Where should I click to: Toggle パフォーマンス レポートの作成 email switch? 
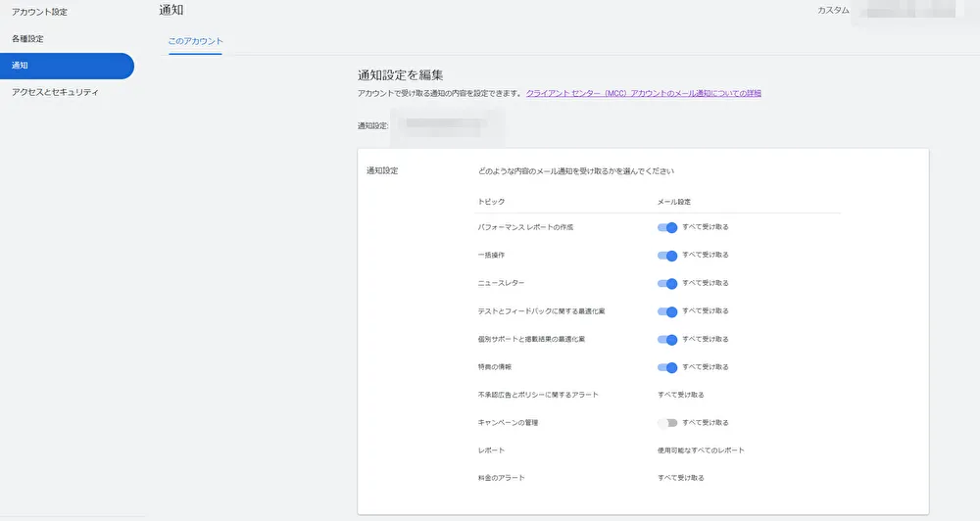tap(667, 227)
